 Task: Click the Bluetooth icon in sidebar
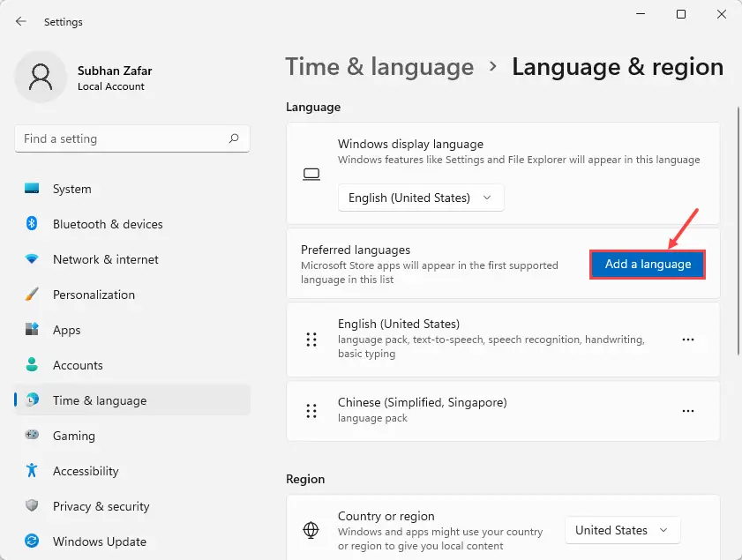(x=32, y=223)
